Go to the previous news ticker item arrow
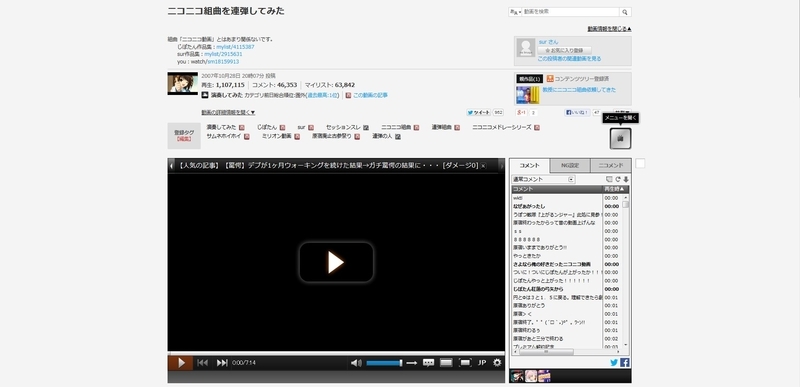Screen dimensions: 800x387 point(171,166)
